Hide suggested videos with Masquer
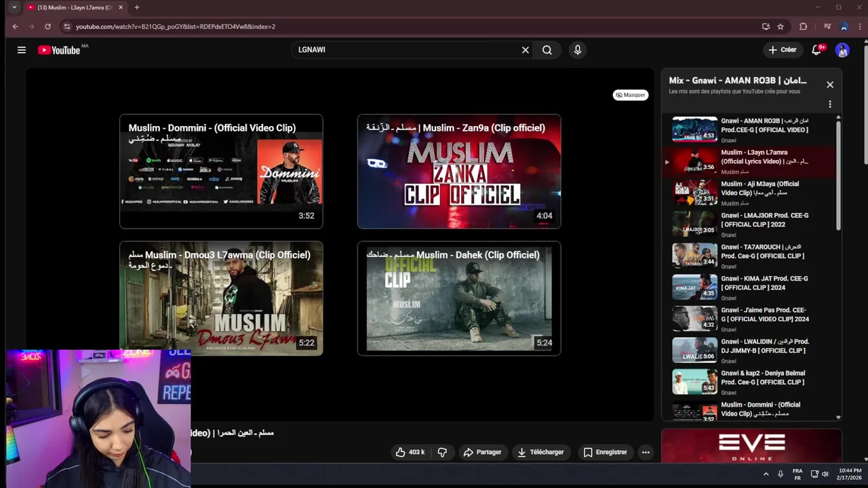868x488 pixels. (x=630, y=95)
